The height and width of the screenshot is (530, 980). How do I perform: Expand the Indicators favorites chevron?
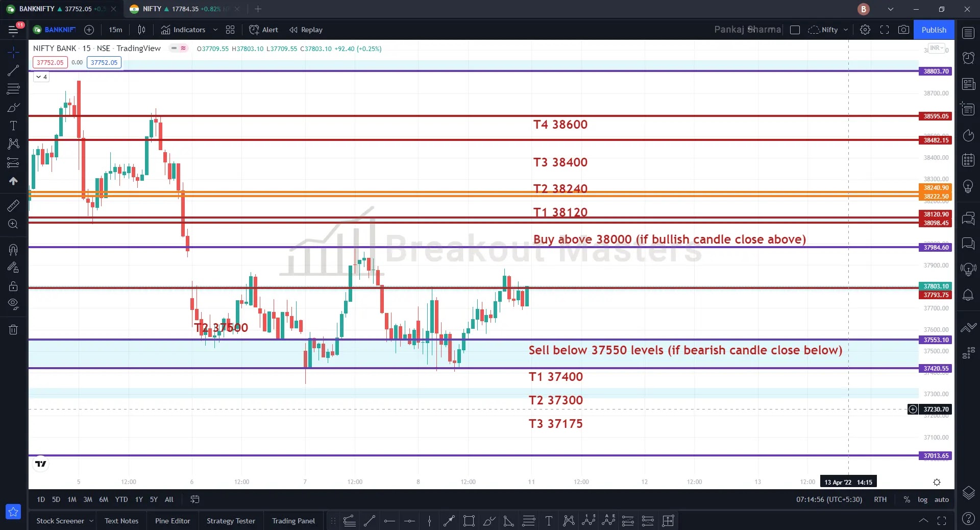coord(215,30)
